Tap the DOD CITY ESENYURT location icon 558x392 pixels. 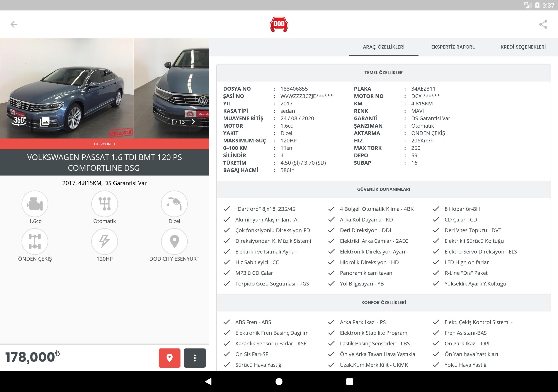pos(174,242)
